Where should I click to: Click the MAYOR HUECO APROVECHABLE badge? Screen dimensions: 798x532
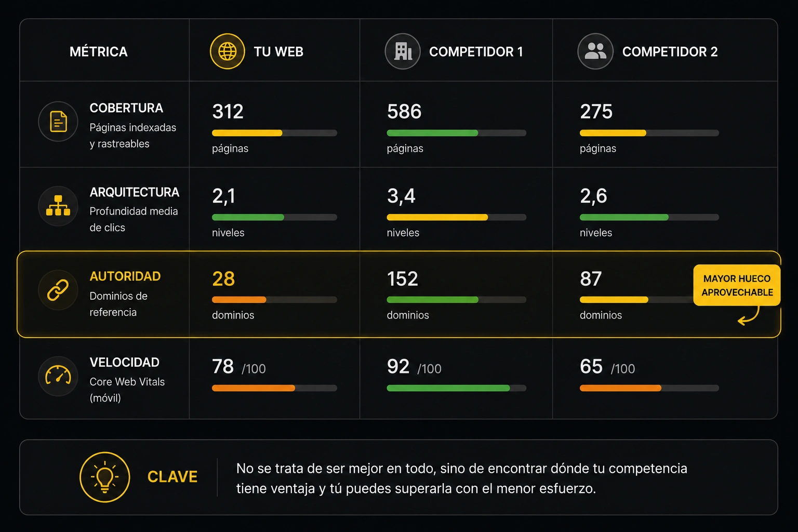(x=737, y=285)
